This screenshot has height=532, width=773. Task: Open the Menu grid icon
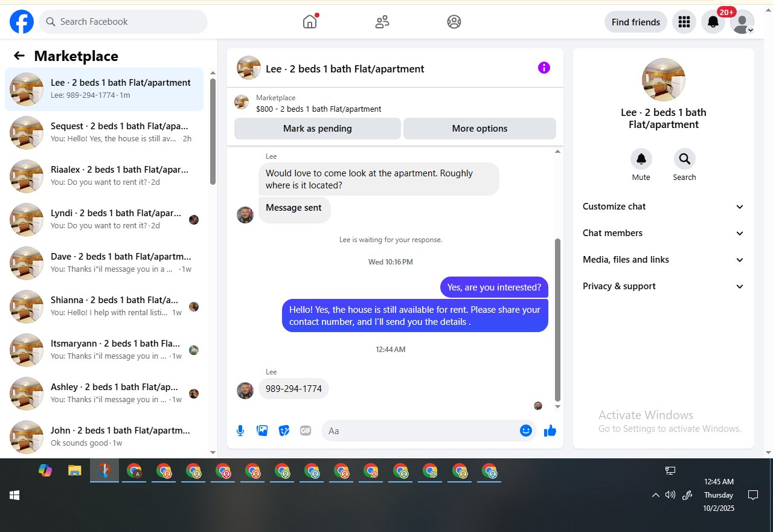click(684, 22)
